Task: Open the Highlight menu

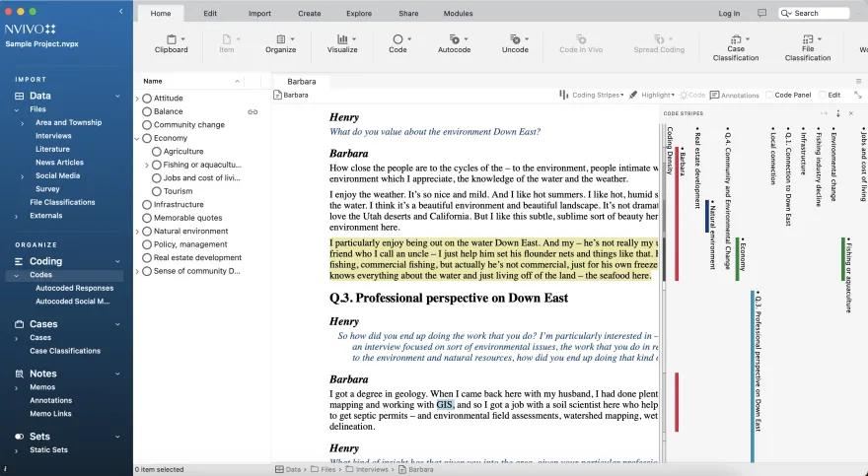Action: pyautogui.click(x=652, y=95)
